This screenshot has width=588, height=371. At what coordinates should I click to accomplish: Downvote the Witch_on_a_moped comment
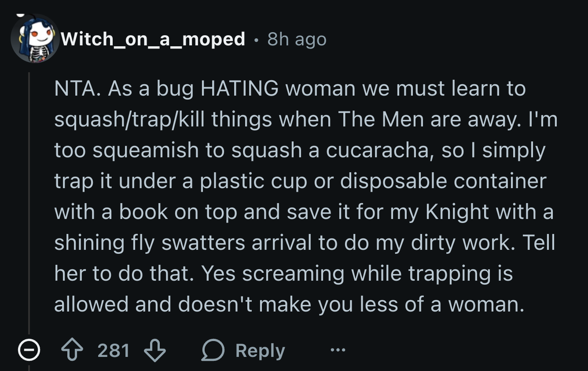click(155, 351)
